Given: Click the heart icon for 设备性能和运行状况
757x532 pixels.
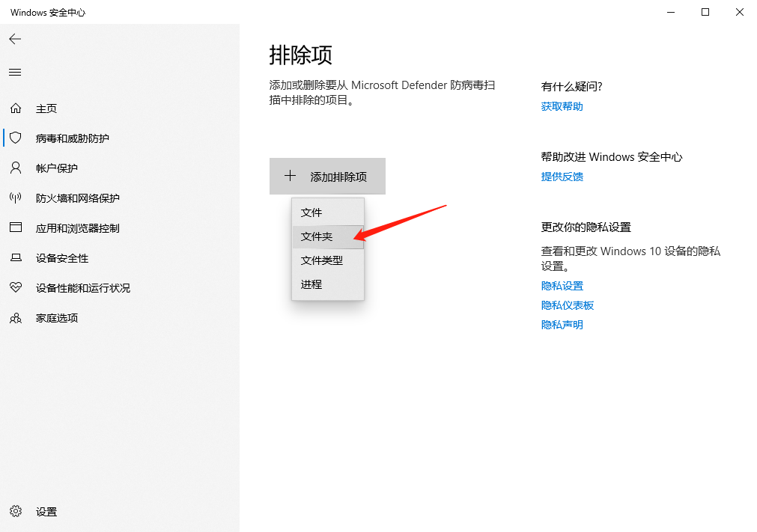Looking at the screenshot, I should [16, 288].
